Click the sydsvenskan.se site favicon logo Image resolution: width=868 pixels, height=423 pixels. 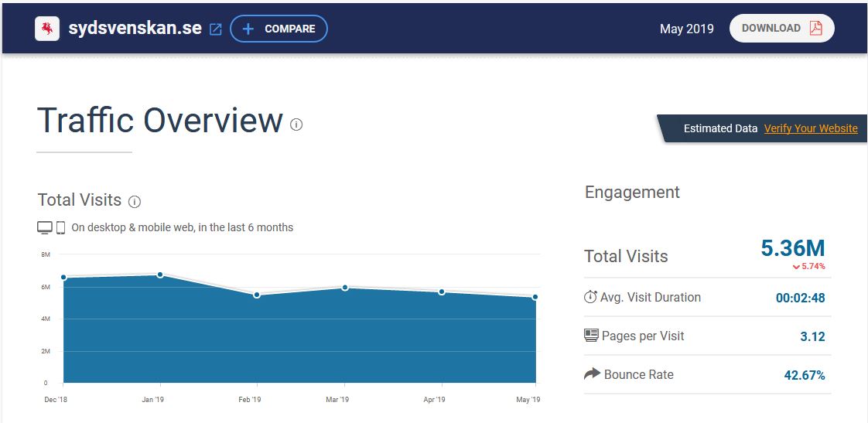tap(47, 29)
